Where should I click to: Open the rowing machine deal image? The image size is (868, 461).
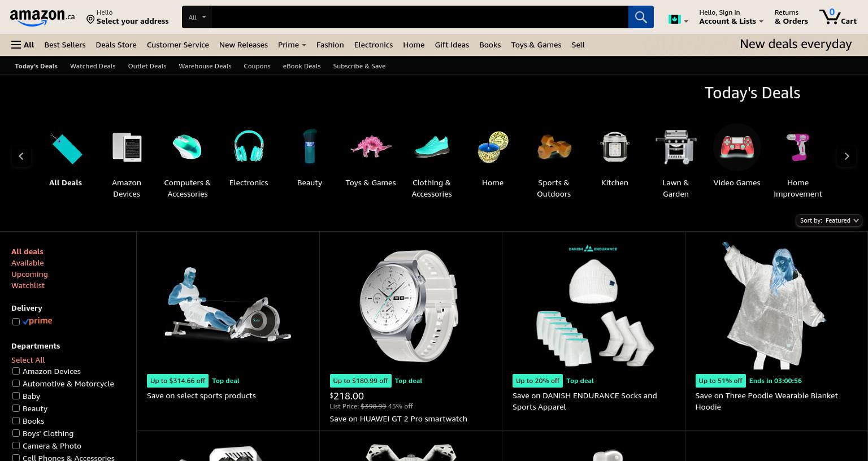228,305
